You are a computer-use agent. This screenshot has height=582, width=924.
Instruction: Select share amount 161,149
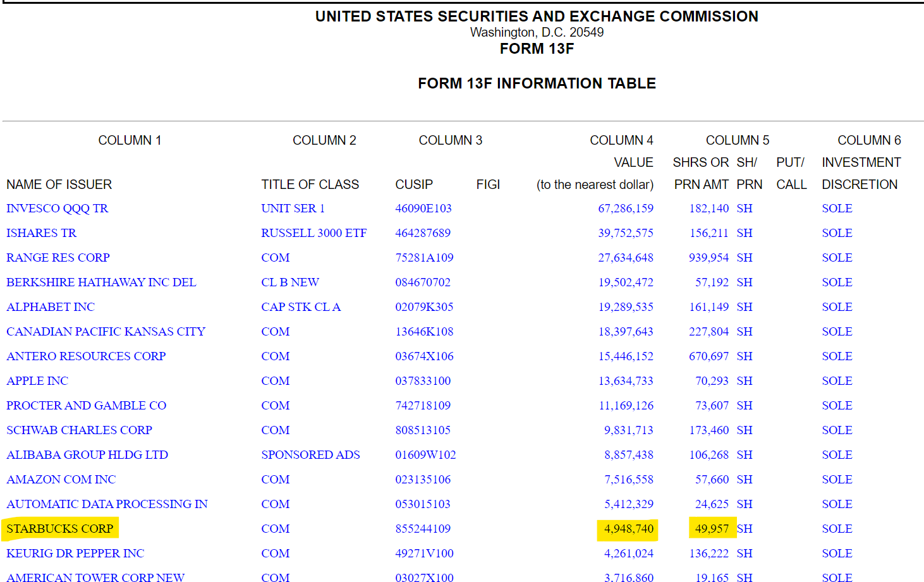(x=709, y=307)
